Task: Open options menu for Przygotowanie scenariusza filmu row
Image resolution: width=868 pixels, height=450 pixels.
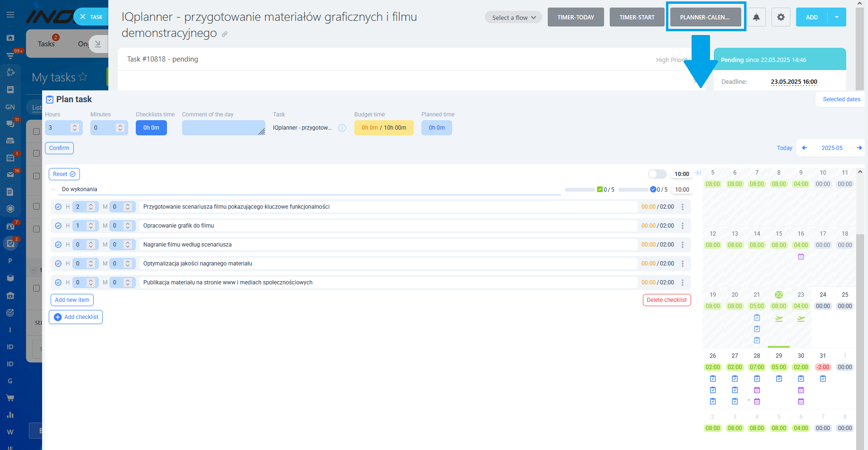Action: 683,207
